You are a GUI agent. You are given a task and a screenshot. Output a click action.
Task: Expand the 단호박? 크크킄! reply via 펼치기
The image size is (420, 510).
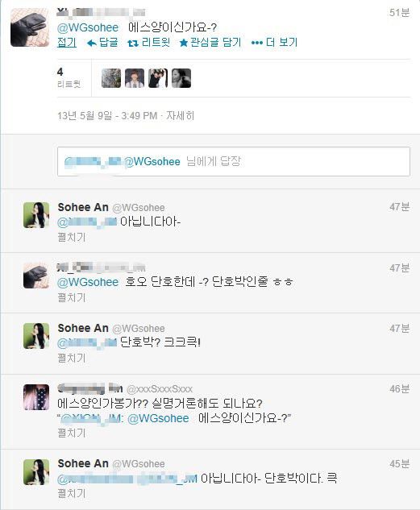click(72, 358)
